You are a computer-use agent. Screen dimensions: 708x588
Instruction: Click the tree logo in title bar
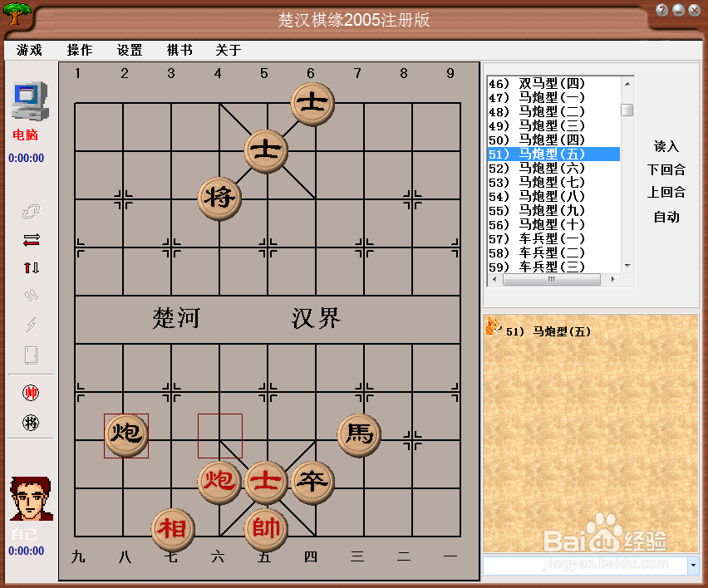pos(17,13)
